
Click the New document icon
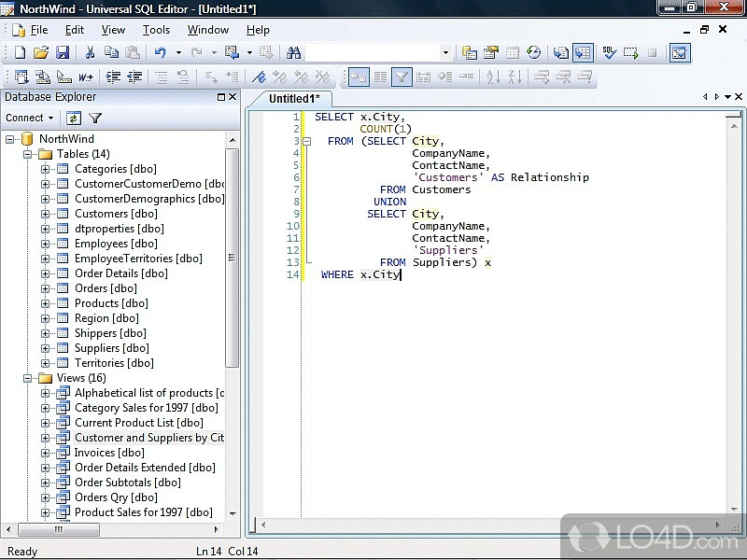pyautogui.click(x=19, y=53)
